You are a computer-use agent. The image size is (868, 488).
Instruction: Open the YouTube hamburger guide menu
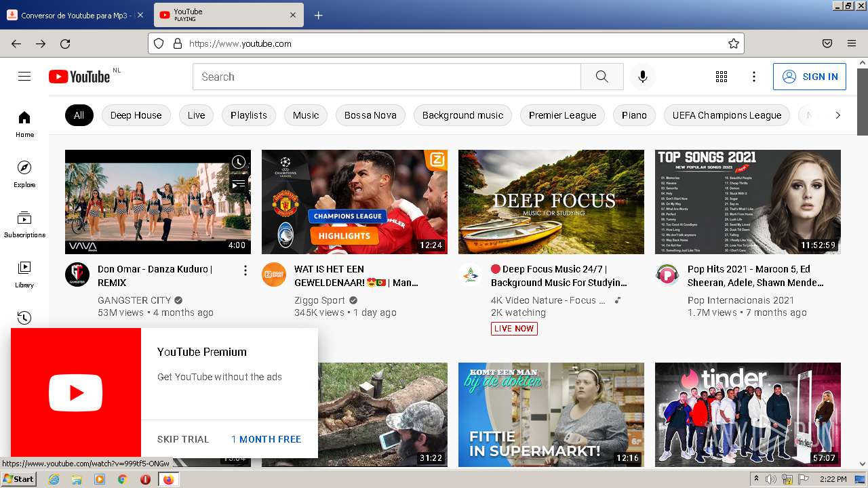point(24,77)
